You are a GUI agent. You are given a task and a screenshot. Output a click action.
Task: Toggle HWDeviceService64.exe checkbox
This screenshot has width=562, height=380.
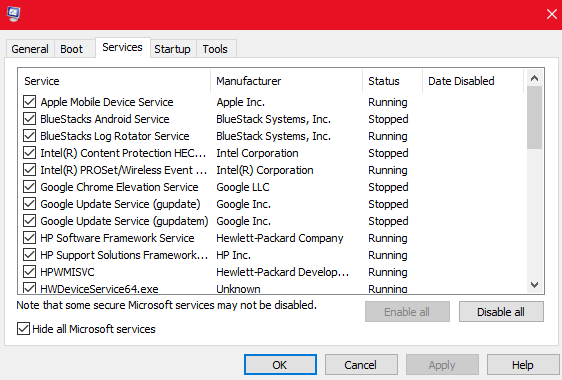[29, 288]
